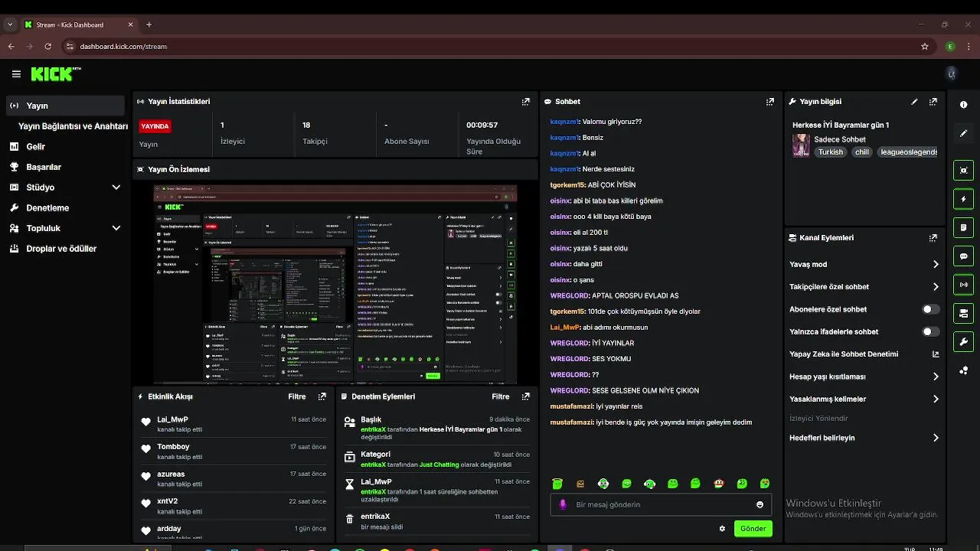Open Yasaklanmış kelimeler settings
980x551 pixels.
tap(864, 399)
